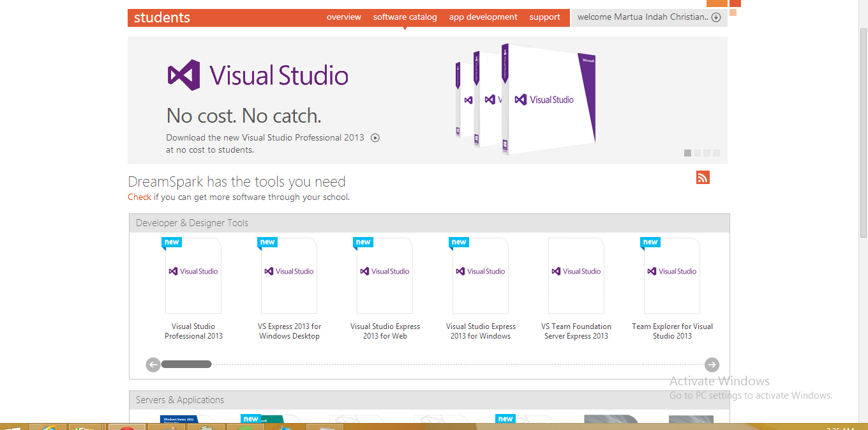Open Visual Studio Express 2013 for Windows link
The width and height of the screenshot is (868, 430).
point(481,331)
